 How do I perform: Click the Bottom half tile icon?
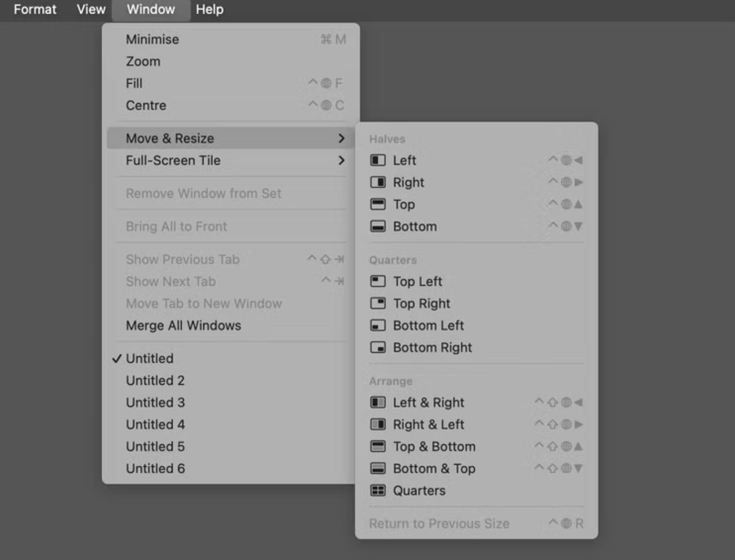click(x=377, y=226)
